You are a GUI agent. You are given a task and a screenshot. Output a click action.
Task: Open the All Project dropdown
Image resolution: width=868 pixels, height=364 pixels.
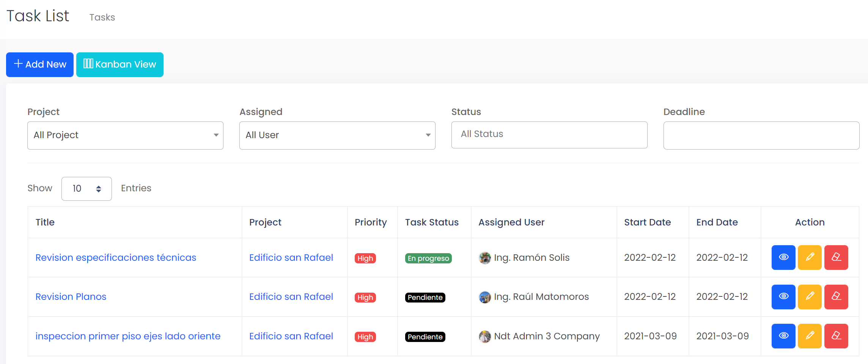click(x=125, y=135)
